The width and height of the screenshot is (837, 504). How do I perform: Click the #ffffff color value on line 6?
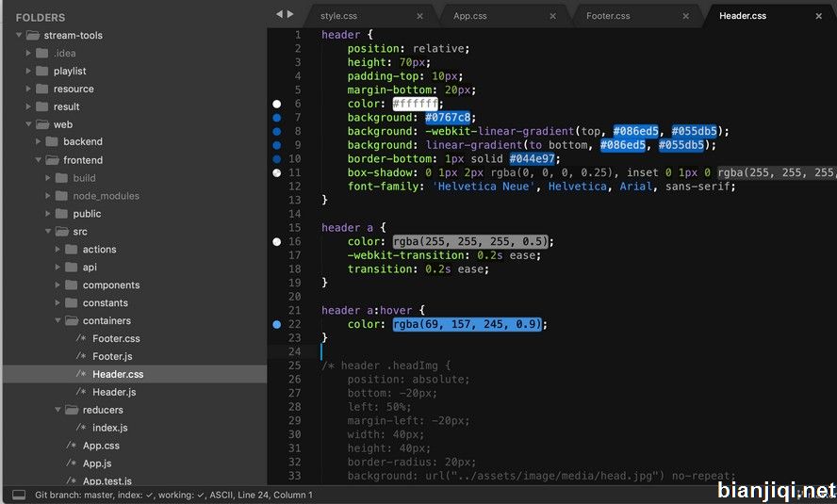pos(416,104)
